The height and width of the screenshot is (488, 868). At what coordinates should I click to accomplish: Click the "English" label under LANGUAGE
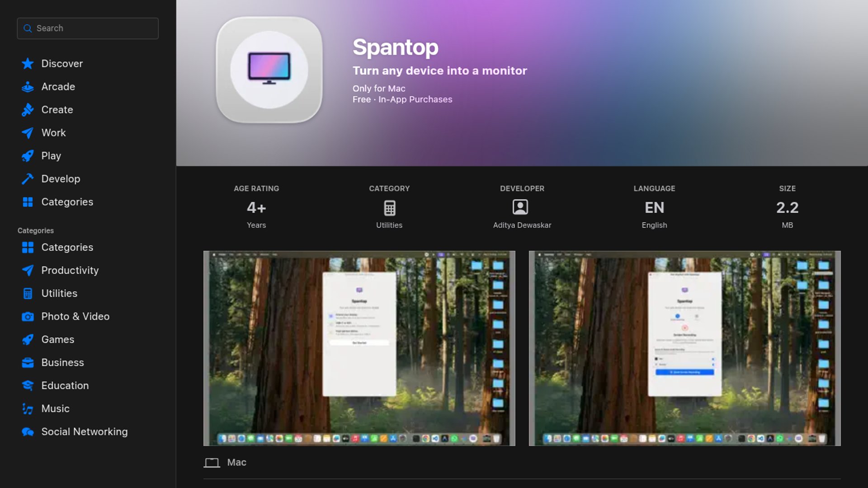tap(654, 225)
